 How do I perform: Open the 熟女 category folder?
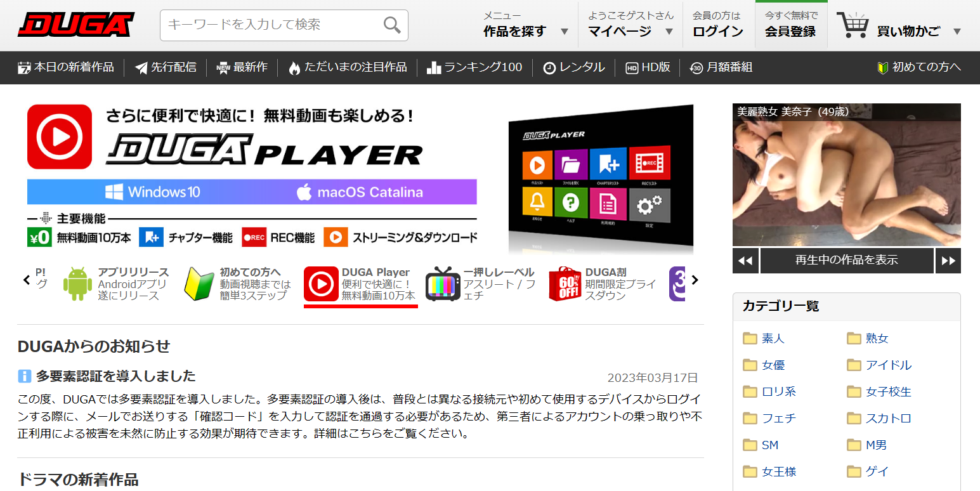[868, 339]
